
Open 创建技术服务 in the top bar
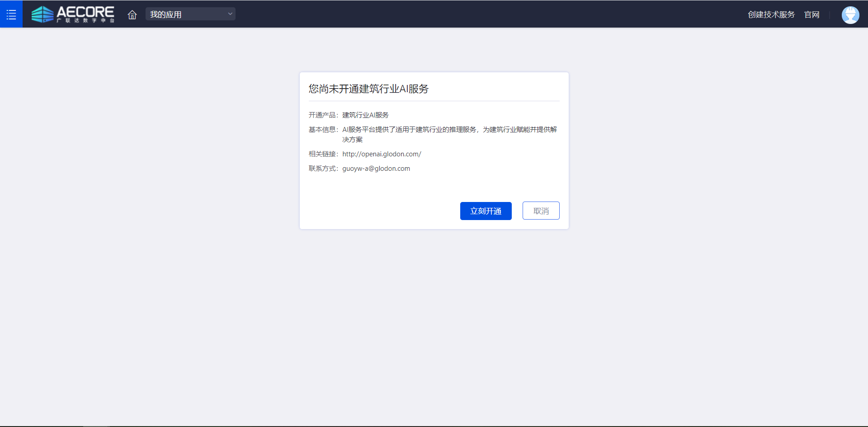point(771,15)
